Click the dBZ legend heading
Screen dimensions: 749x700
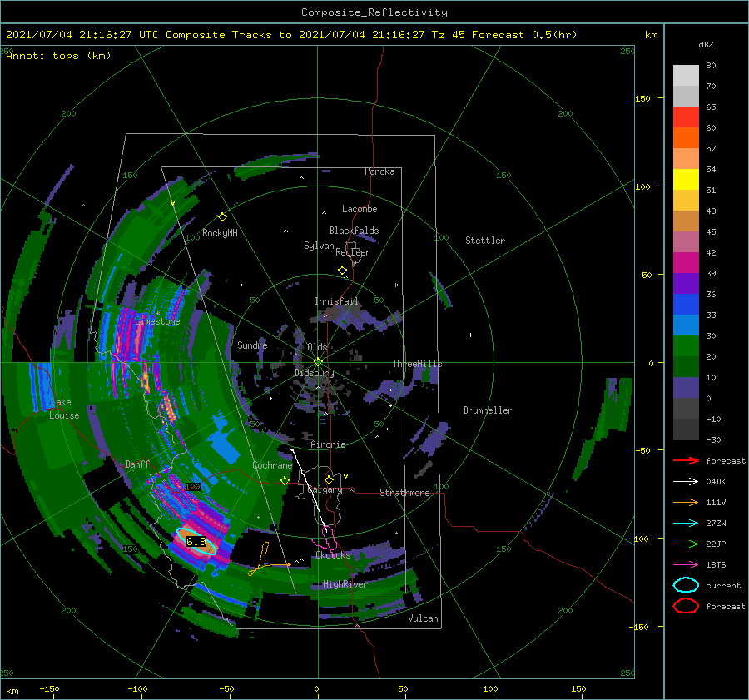[x=706, y=44]
